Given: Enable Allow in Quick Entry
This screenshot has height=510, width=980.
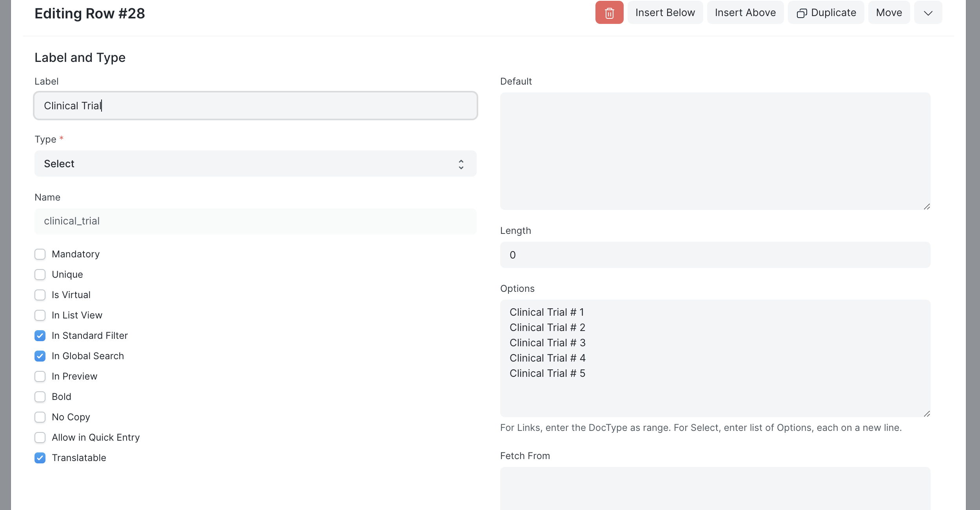Looking at the screenshot, I should (x=40, y=437).
